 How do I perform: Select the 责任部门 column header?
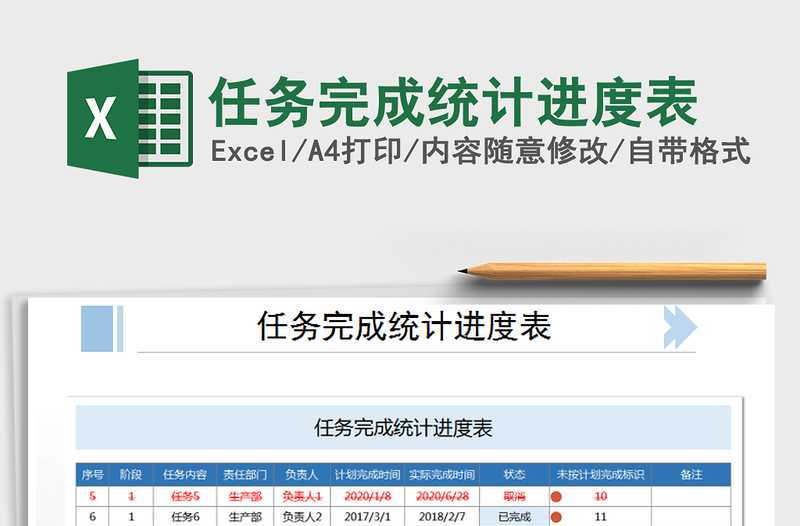tap(245, 475)
